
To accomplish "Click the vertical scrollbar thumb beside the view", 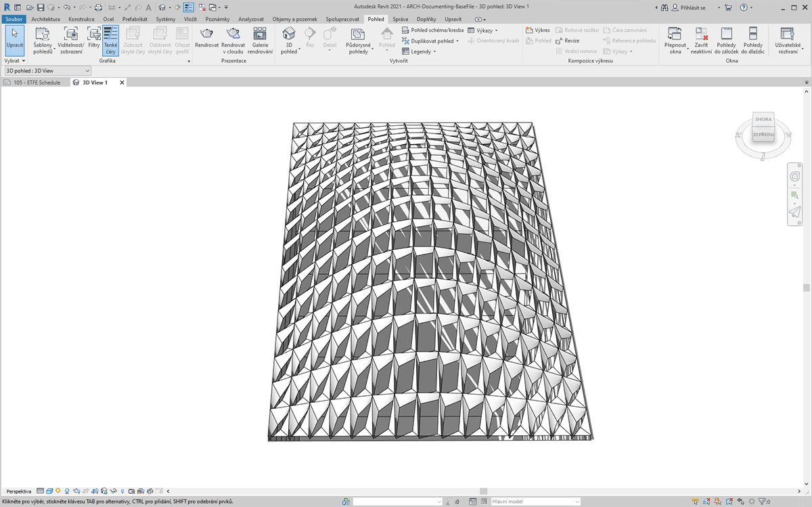I will (807, 288).
